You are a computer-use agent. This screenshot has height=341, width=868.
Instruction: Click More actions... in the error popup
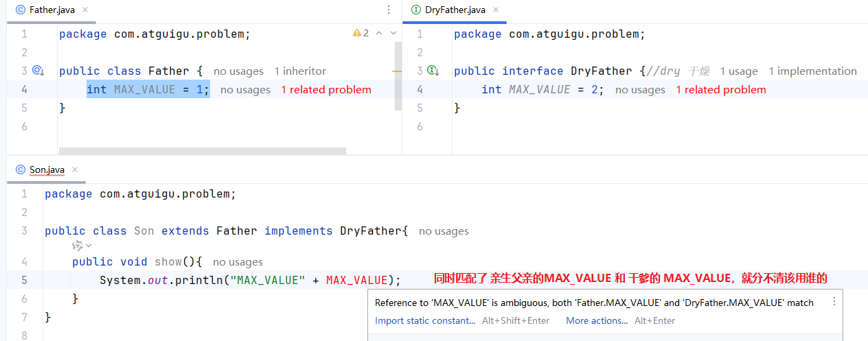(597, 320)
